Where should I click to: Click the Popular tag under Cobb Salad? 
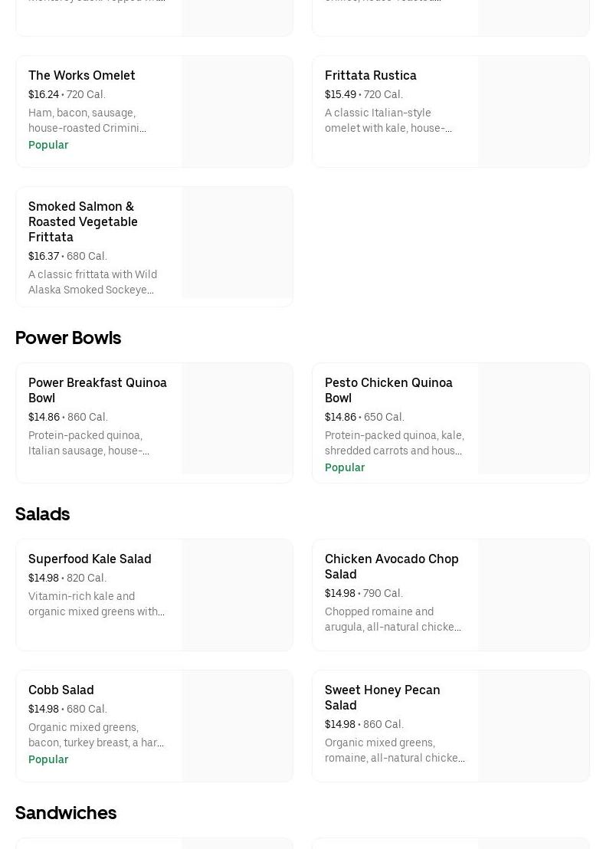48,759
